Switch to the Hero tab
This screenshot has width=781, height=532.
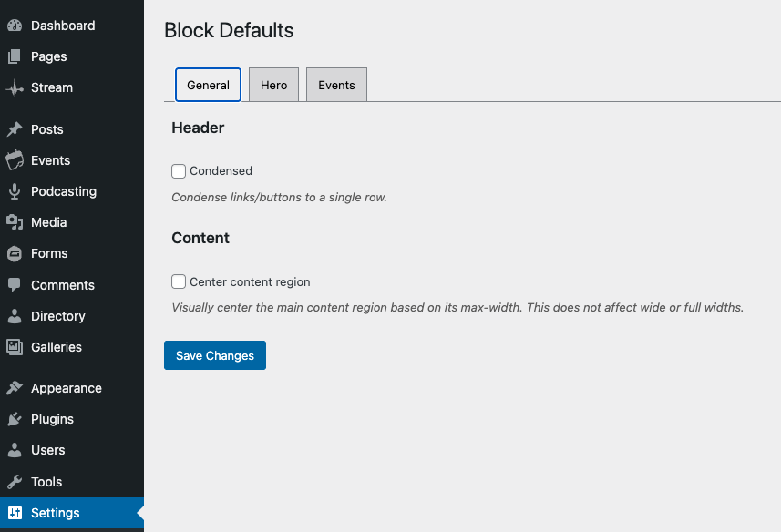pyautogui.click(x=273, y=85)
